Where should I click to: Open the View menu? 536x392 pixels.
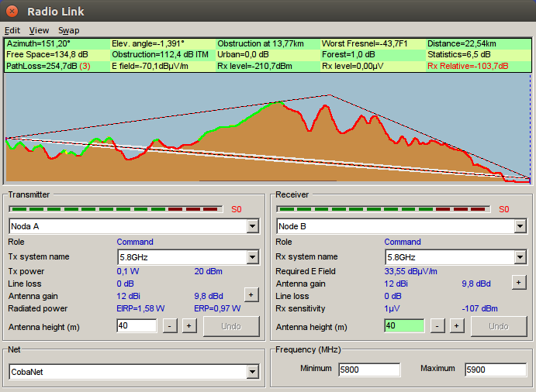click(x=39, y=30)
